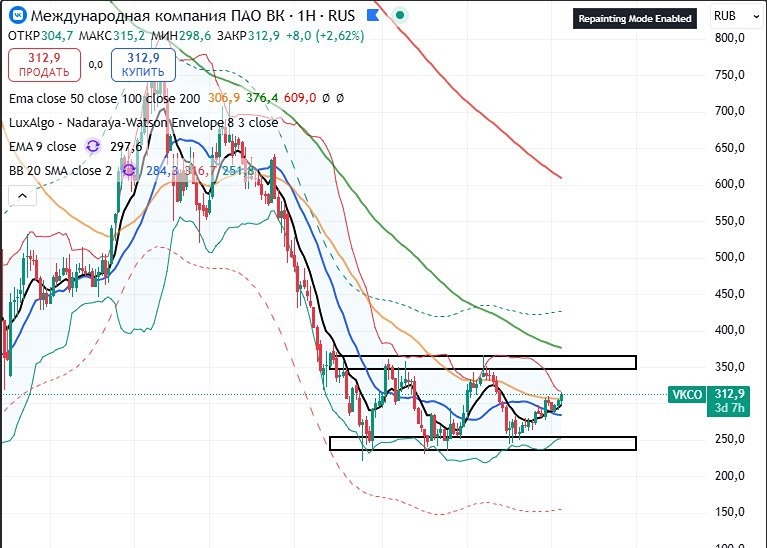Click the ПРОДАТЬ 312,9 sell button
The height and width of the screenshot is (548, 767).
pos(44,65)
